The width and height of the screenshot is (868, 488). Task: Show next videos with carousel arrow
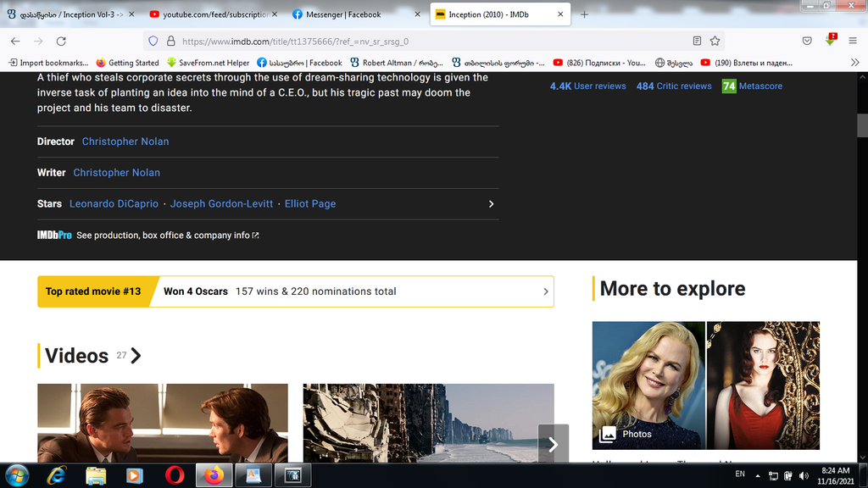pyautogui.click(x=553, y=444)
